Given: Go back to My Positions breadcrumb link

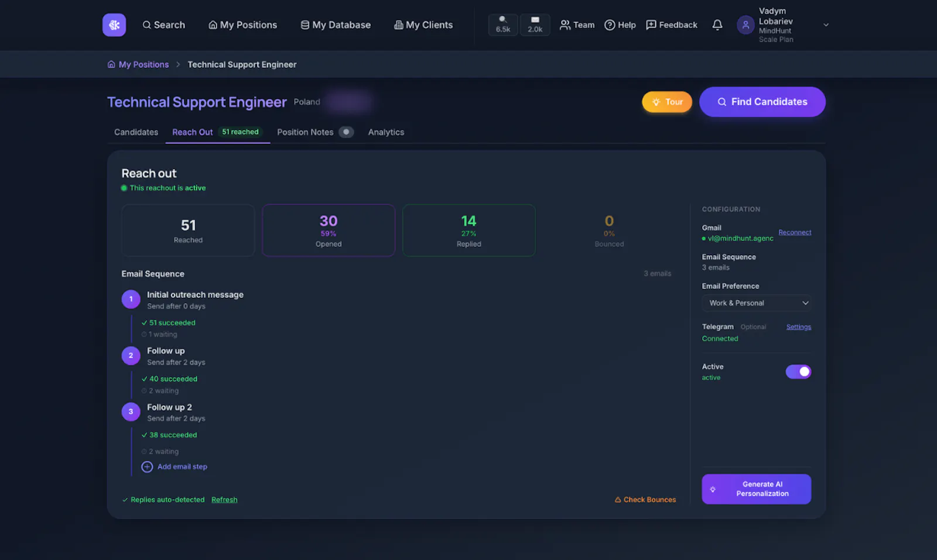Looking at the screenshot, I should click(143, 64).
